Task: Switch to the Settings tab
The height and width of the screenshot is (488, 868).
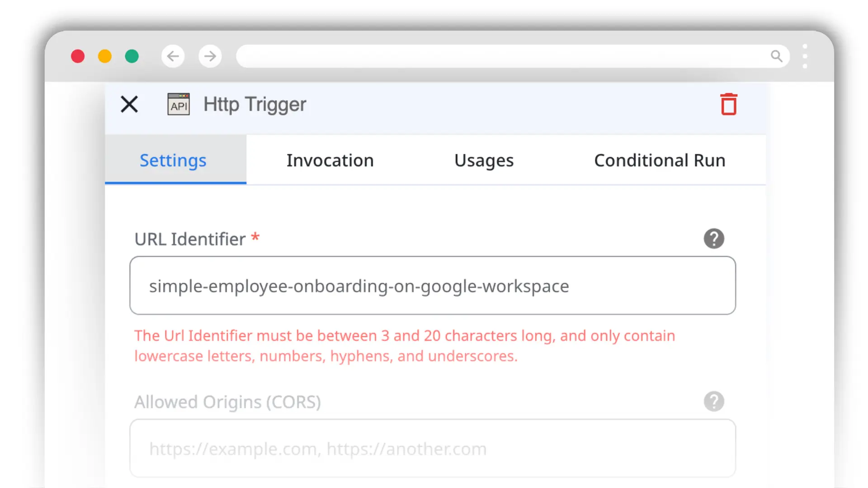Action: pyautogui.click(x=173, y=160)
